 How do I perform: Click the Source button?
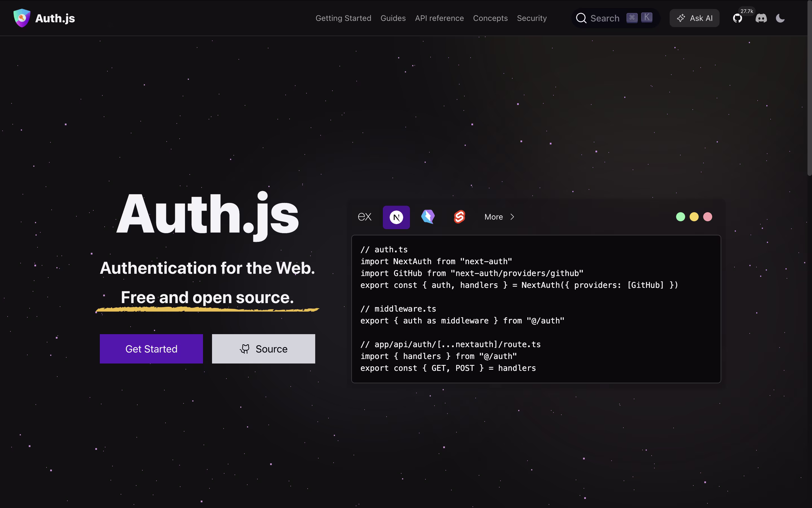click(263, 349)
